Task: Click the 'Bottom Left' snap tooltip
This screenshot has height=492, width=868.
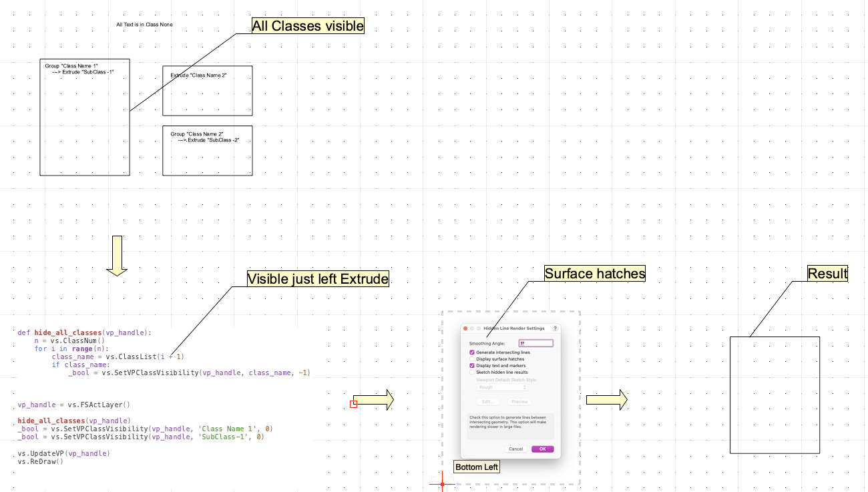Action: click(x=477, y=467)
